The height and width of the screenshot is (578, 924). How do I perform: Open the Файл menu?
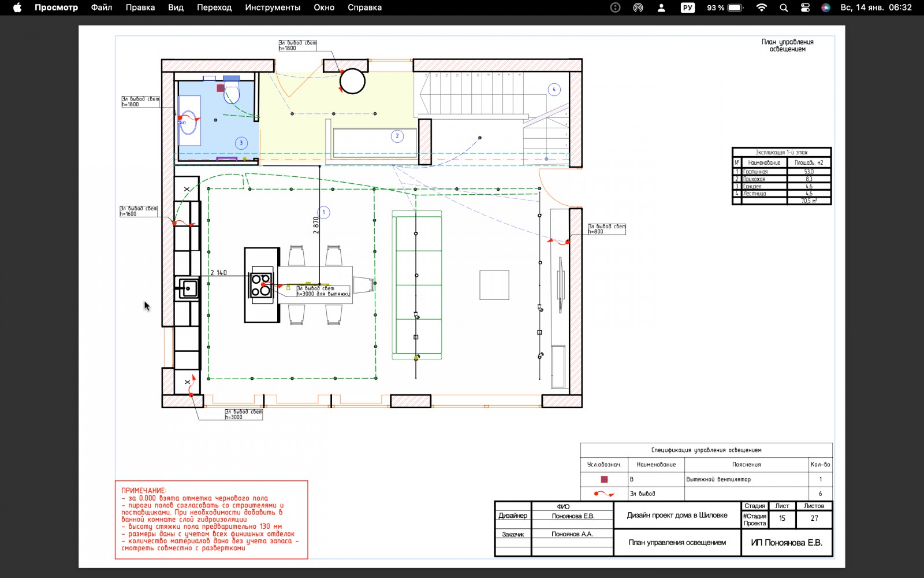[102, 8]
